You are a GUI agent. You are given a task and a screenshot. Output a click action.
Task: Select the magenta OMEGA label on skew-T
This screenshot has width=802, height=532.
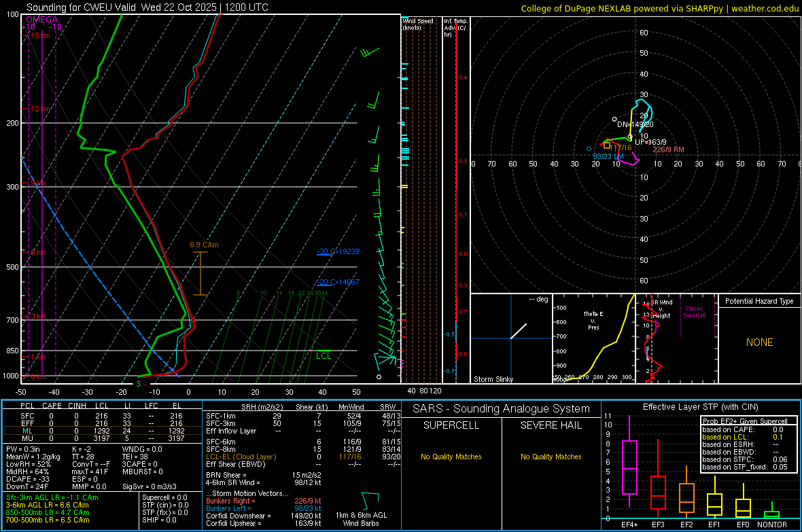click(42, 20)
